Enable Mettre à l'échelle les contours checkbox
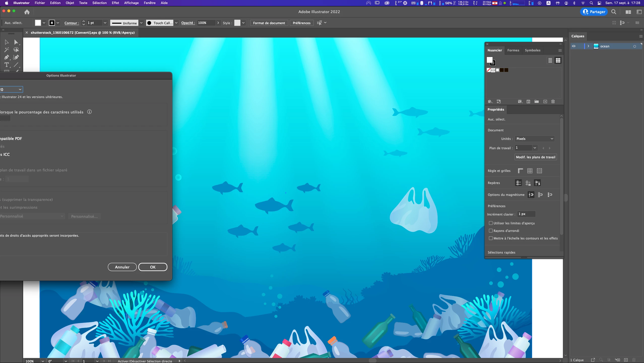This screenshot has height=363, width=644. click(491, 238)
